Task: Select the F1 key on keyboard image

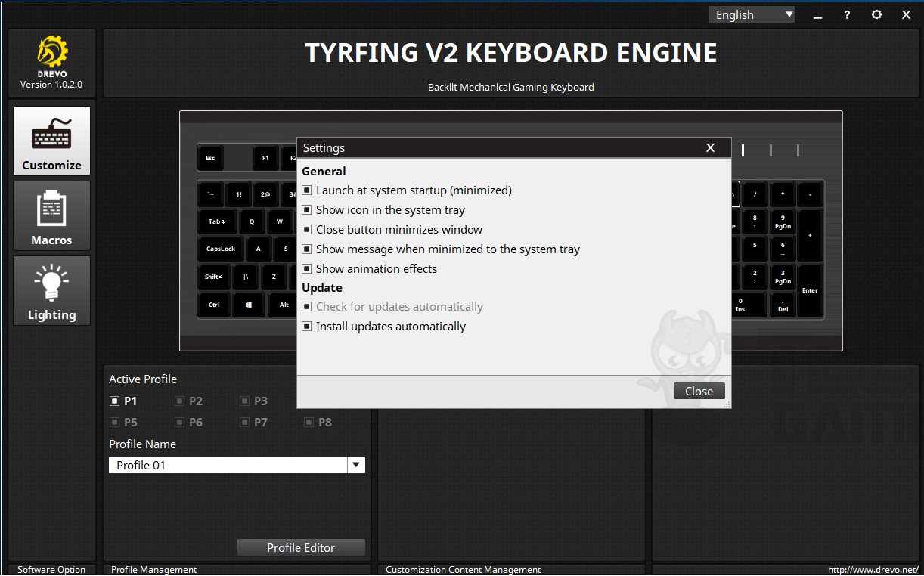Action: point(265,158)
